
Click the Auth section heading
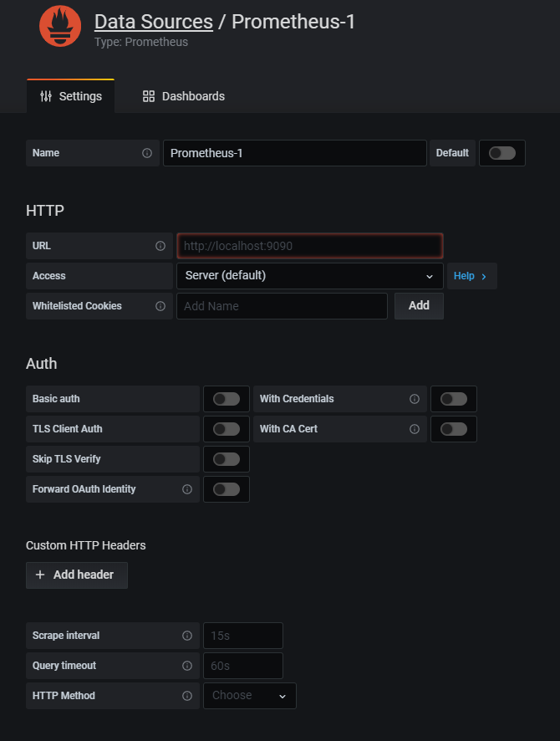point(42,364)
